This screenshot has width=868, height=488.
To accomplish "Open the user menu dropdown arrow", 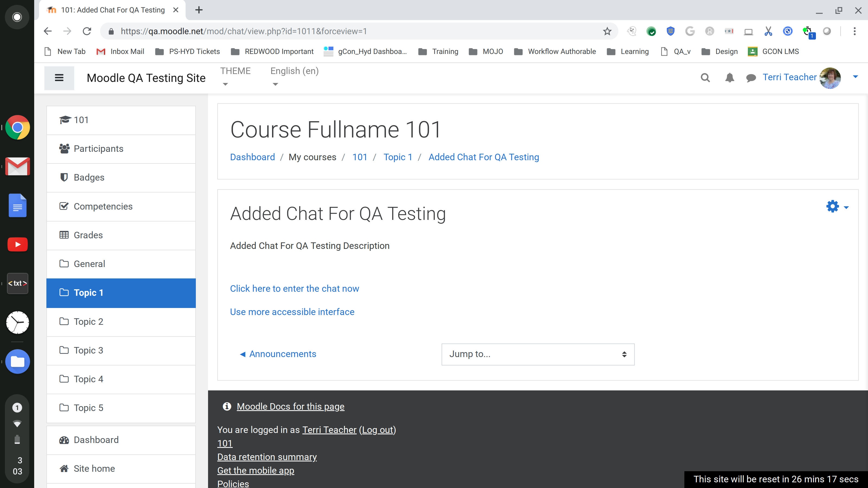I will pos(855,77).
